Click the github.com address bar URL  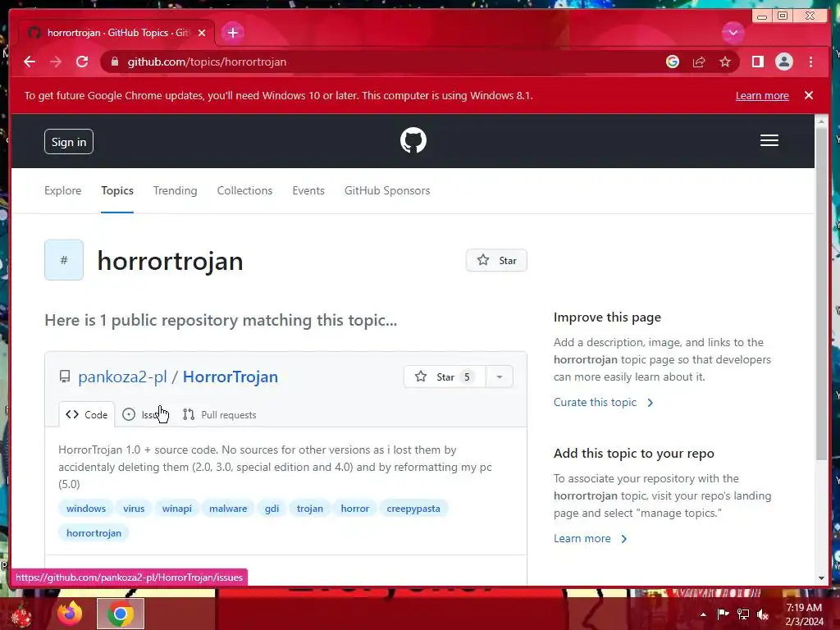click(x=207, y=62)
